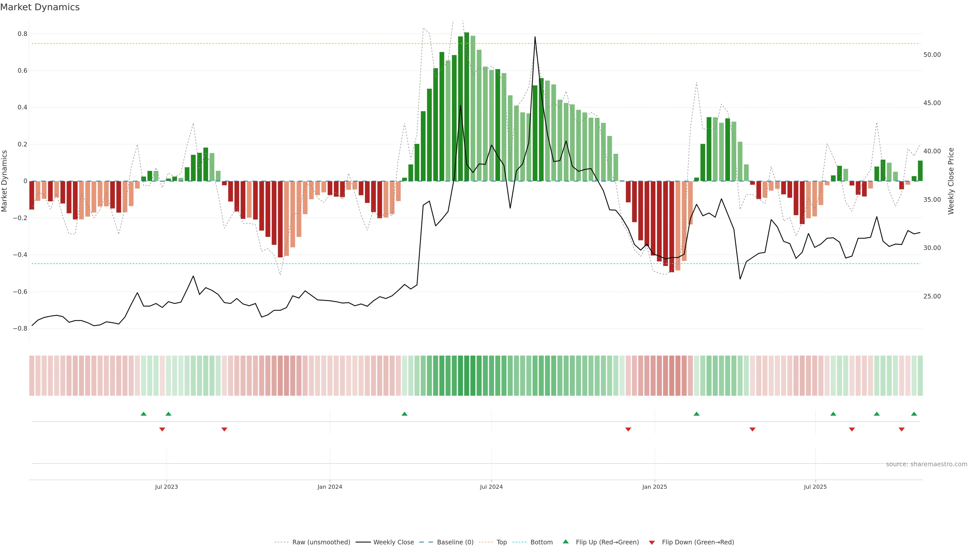The height and width of the screenshot is (551, 980).
Task: Click the 'Jul 2024' x-axis label
Action: (x=491, y=487)
